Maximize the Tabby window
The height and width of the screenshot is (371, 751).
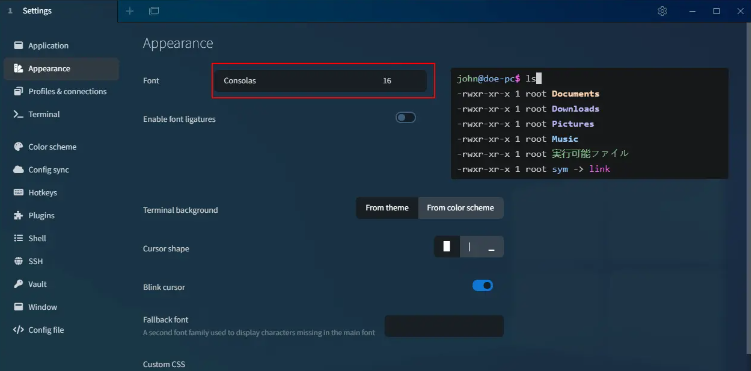717,11
